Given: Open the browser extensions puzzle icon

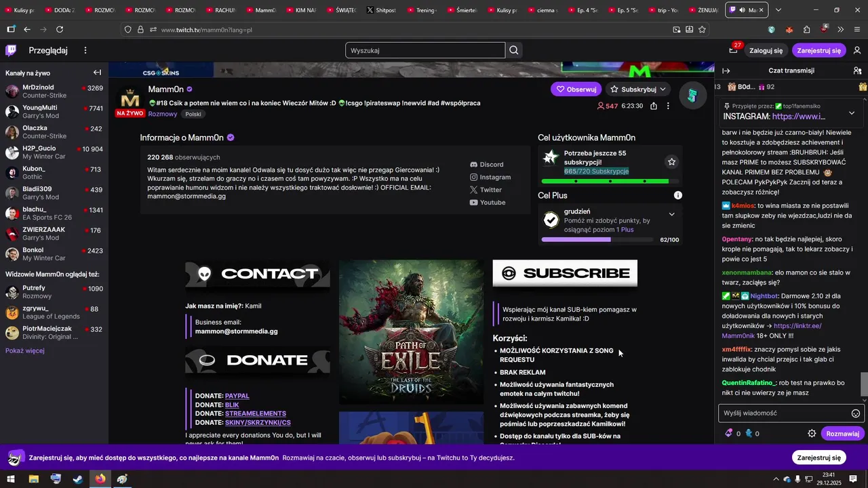Looking at the screenshot, I should [806, 29].
